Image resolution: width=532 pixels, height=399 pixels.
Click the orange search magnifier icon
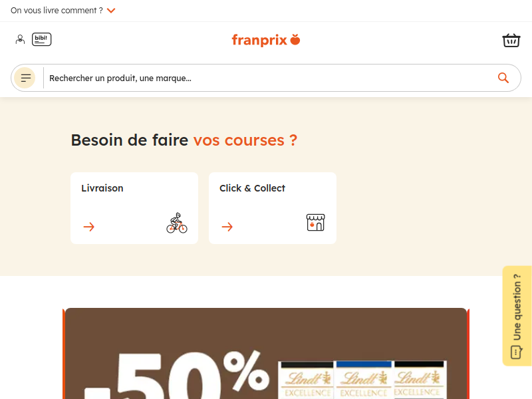(503, 78)
